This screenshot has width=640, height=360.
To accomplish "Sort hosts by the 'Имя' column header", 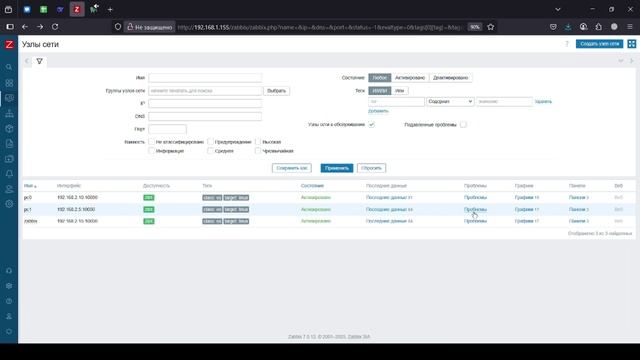I will (x=30, y=186).
